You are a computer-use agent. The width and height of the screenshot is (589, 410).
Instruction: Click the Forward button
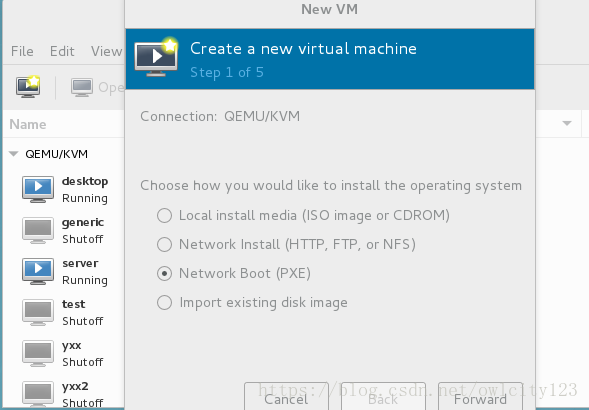coord(480,396)
